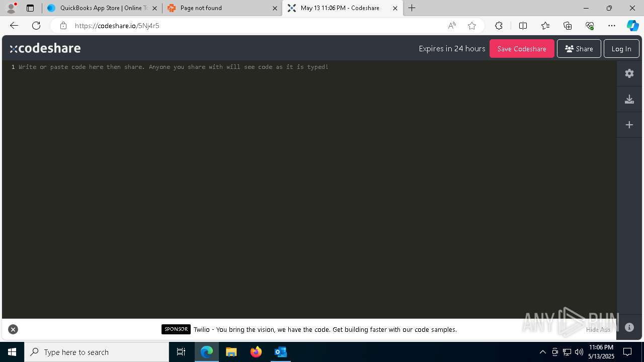Open the Share button
The image size is (644, 362).
[579, 49]
